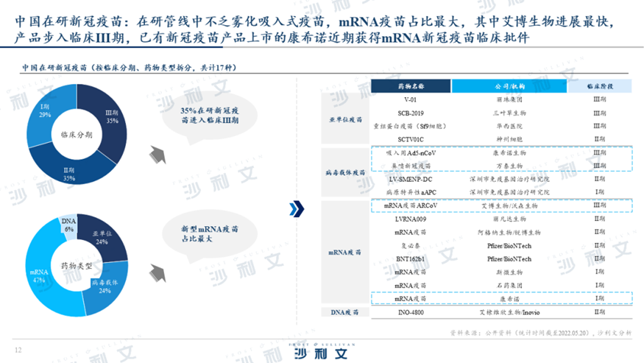Click the 康希诺 company cell in the last mRNA row

pos(509,299)
